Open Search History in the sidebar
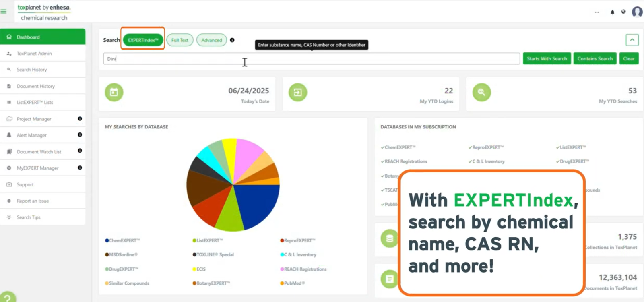This screenshot has height=302, width=644. pyautogui.click(x=32, y=70)
